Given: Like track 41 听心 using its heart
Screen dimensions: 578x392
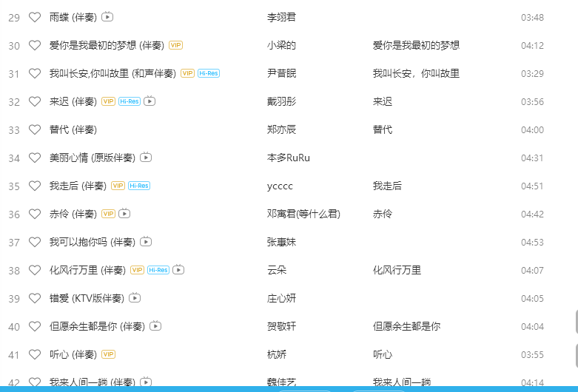Looking at the screenshot, I should tap(34, 354).
